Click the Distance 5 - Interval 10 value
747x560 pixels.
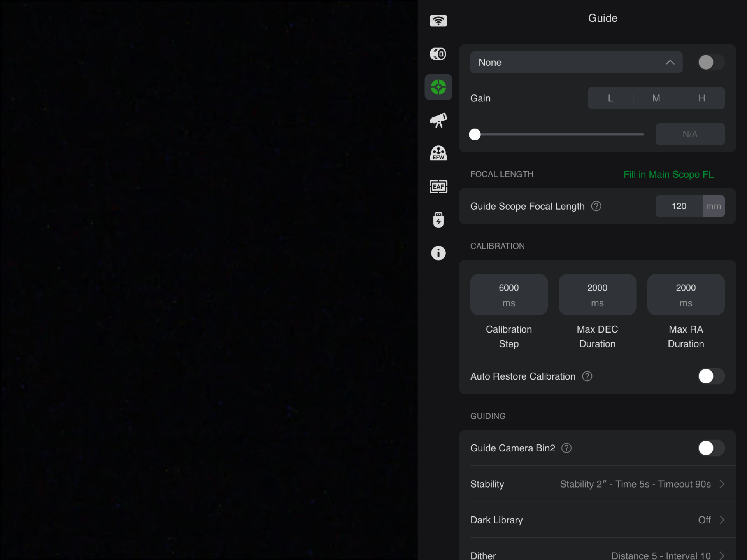pyautogui.click(x=661, y=556)
